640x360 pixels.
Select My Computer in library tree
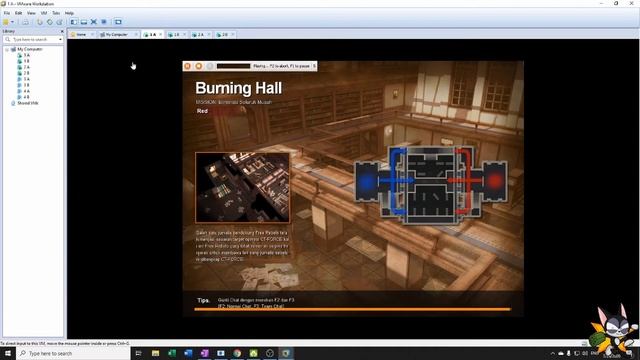[x=27, y=49]
